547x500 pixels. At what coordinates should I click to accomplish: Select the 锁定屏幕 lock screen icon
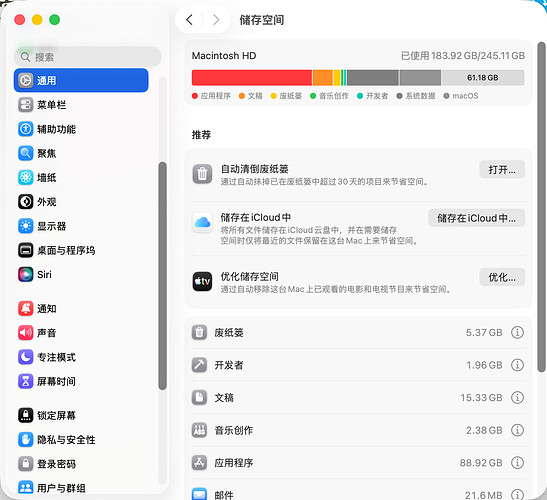tap(25, 415)
